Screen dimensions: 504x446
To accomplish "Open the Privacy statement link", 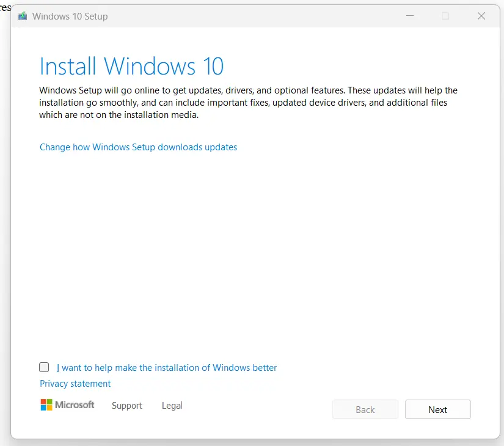I will 75,384.
